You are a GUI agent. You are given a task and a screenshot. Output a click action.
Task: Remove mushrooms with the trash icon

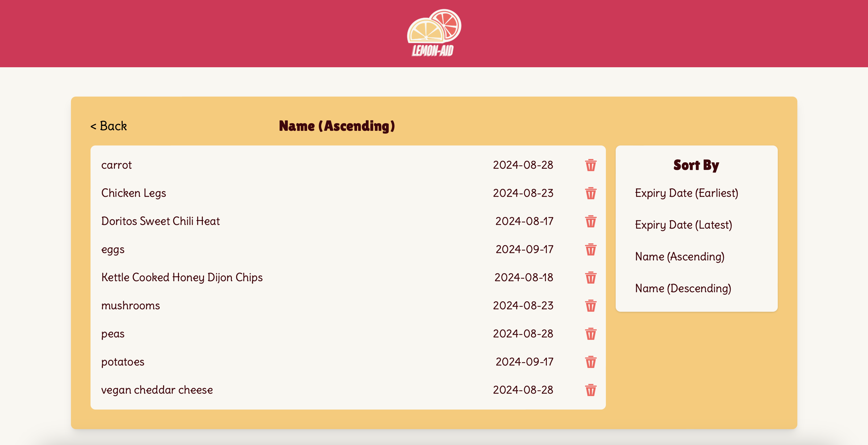coord(590,306)
